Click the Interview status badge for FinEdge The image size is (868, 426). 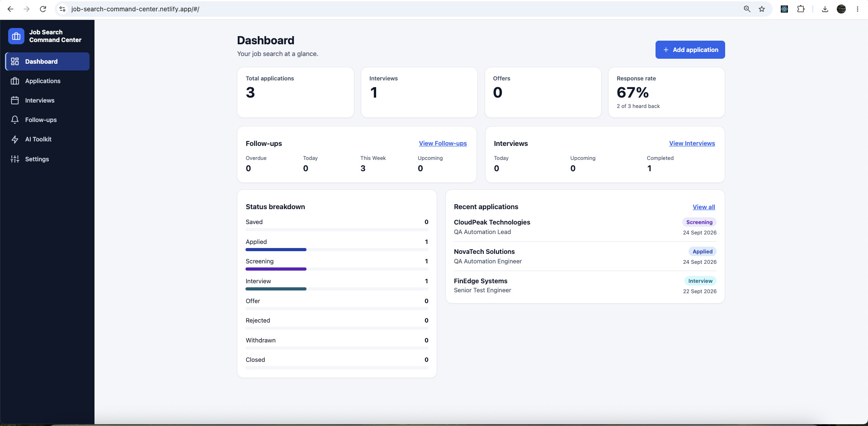pyautogui.click(x=700, y=281)
